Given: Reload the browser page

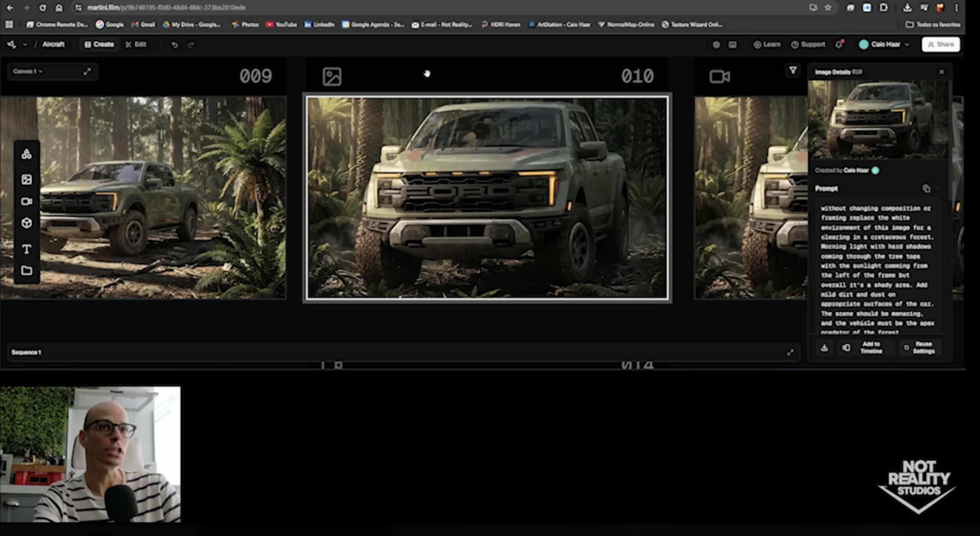Looking at the screenshot, I should click(42, 8).
